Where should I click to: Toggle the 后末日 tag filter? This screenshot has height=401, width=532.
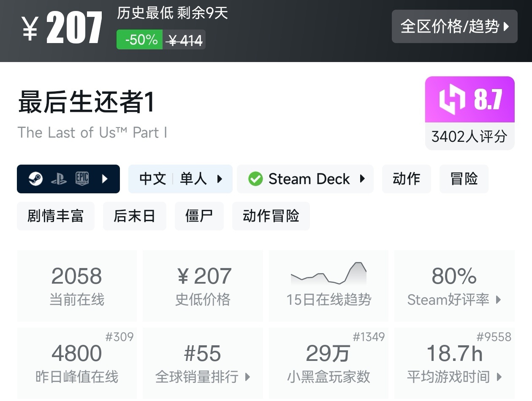[x=134, y=216]
